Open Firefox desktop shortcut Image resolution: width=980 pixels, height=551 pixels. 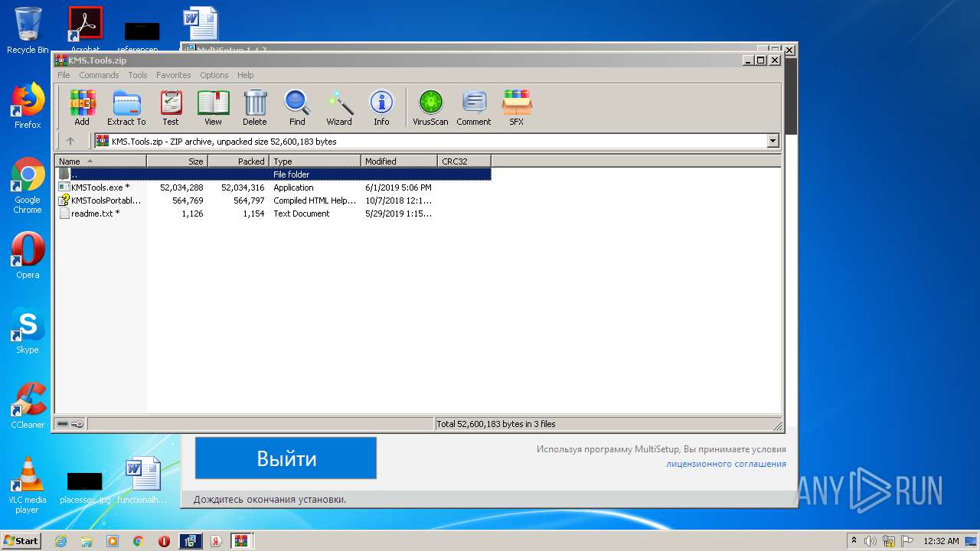pyautogui.click(x=28, y=106)
